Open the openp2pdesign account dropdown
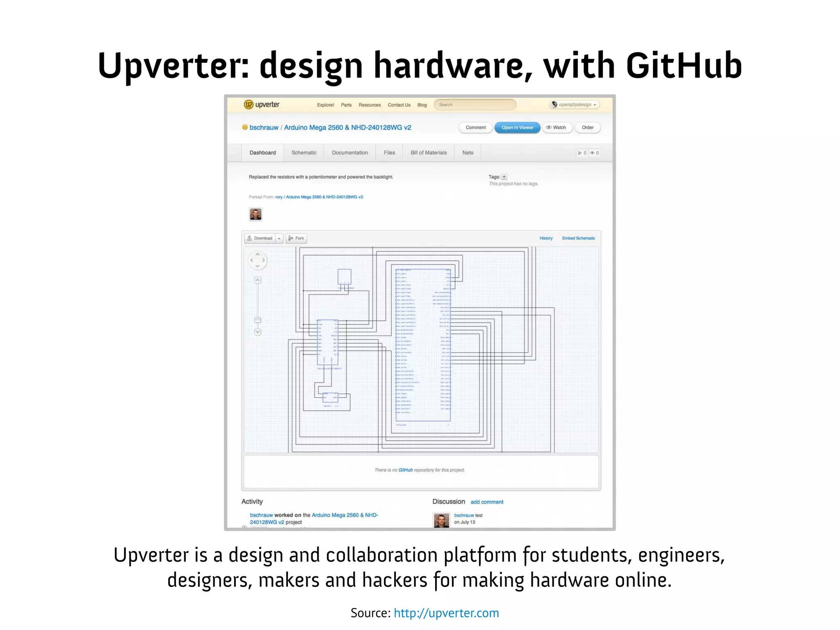840x630 pixels. (575, 105)
